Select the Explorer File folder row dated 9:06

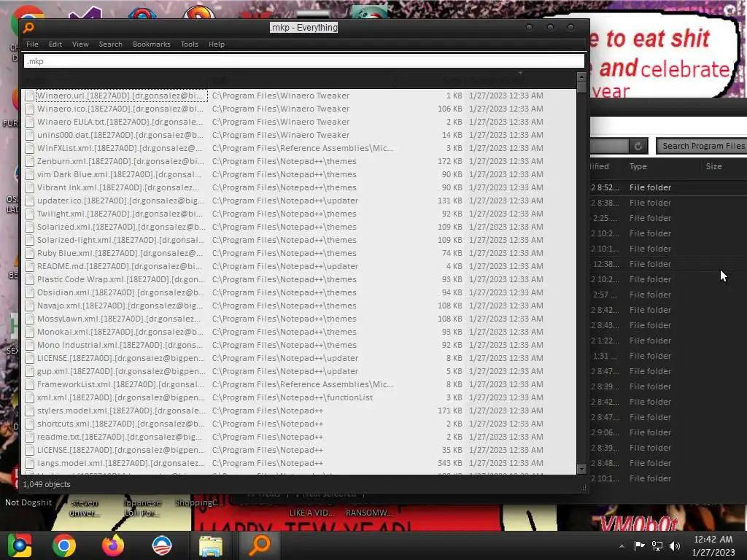[668, 432]
